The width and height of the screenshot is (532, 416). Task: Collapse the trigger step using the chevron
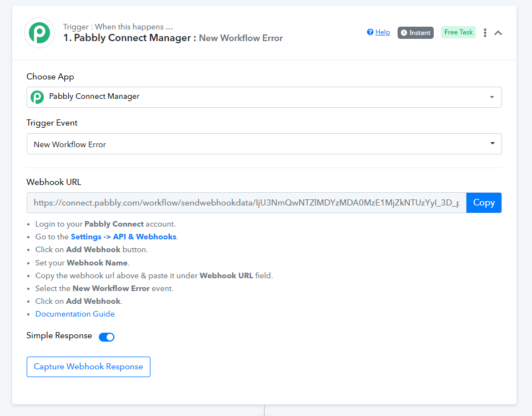point(498,33)
